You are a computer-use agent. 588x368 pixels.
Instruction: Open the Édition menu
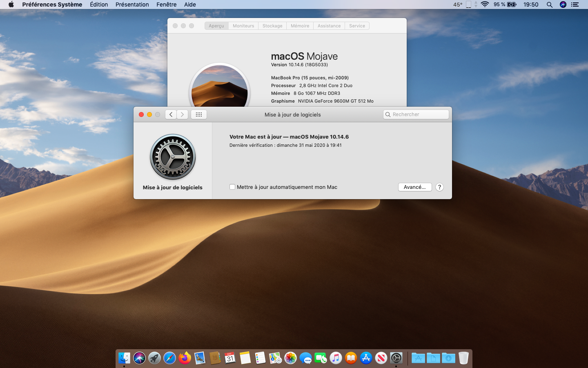(x=99, y=4)
